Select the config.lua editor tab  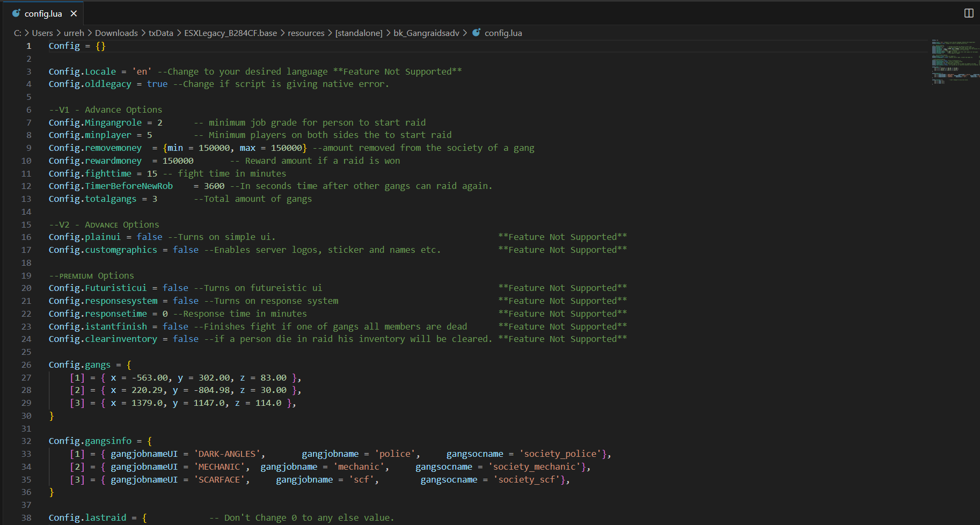coord(43,13)
